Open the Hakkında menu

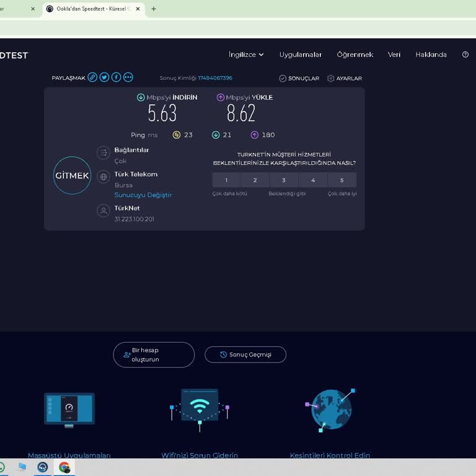pyautogui.click(x=431, y=55)
